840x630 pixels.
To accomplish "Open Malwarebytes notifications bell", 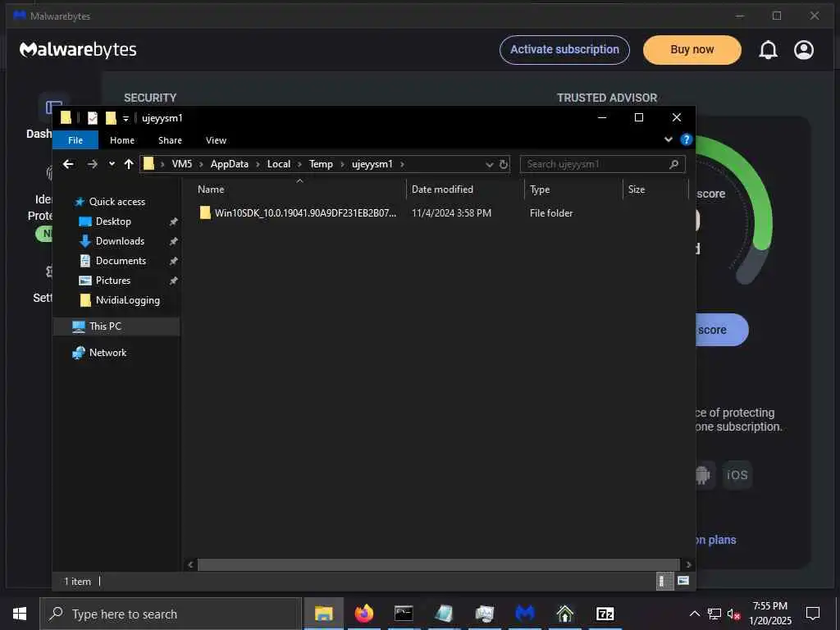I will pos(768,50).
